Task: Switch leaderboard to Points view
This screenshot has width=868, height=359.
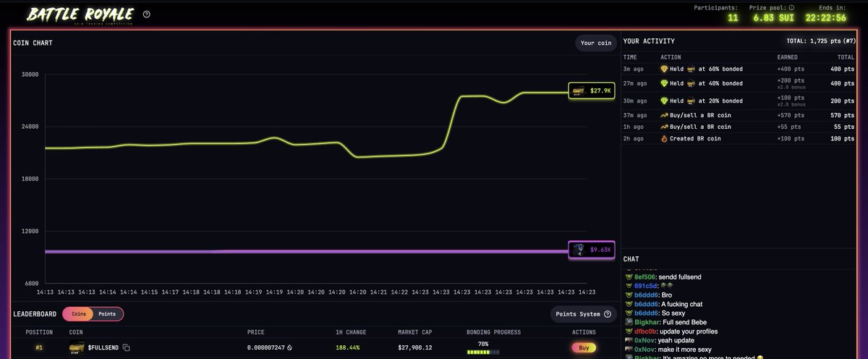Action: [x=107, y=314]
